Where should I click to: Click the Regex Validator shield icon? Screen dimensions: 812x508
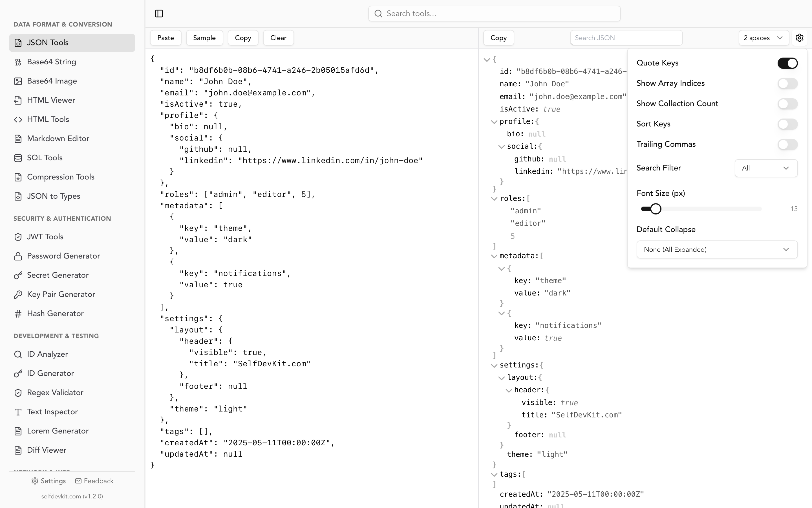[x=18, y=392]
